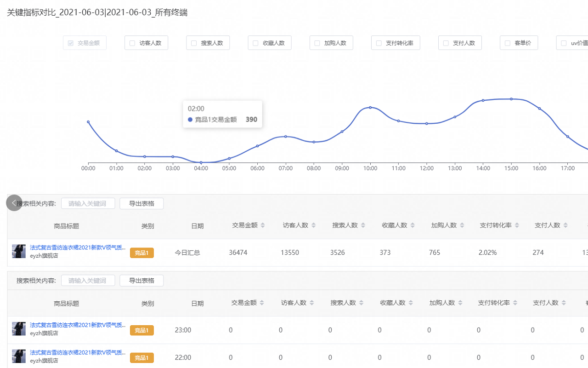Screen dimensions: 588x368
Task: Sort hourly table by 收藏人数 column
Action: [411, 303]
